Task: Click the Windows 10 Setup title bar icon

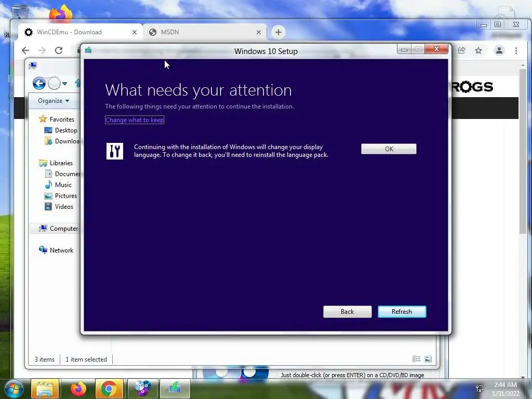Action: [88, 50]
